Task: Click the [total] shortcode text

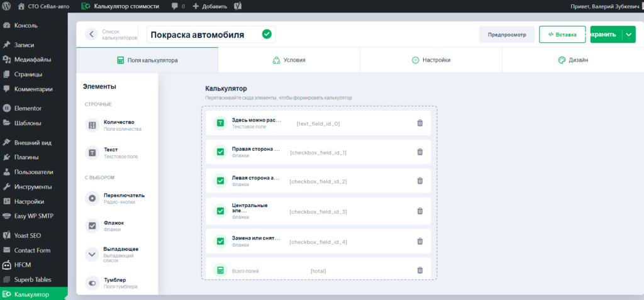Action: 318,271
